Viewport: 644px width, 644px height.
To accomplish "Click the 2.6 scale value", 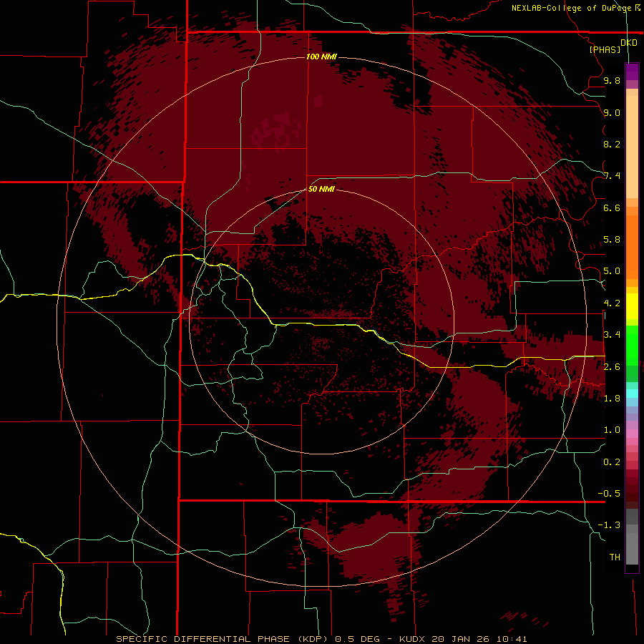I will point(612,366).
